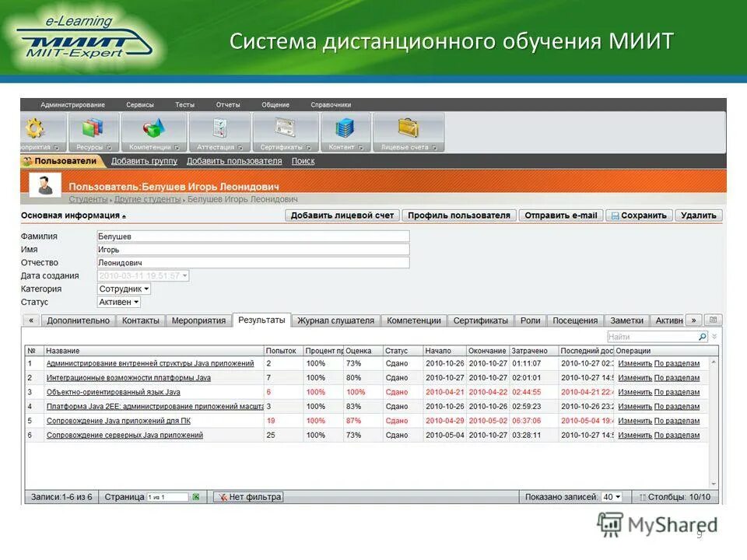Open the Аттестация toolbar icon
Screen dimensions: 747x560
coord(219,128)
